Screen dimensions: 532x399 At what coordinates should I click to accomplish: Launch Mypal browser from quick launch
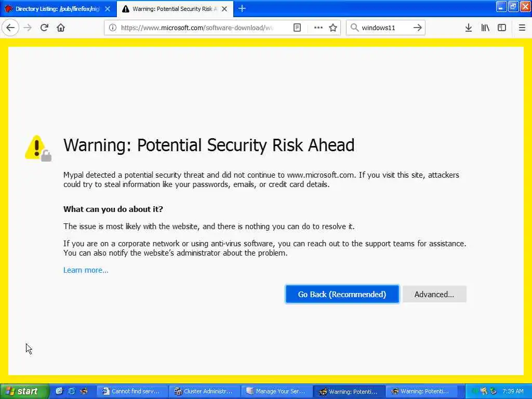coord(84,391)
